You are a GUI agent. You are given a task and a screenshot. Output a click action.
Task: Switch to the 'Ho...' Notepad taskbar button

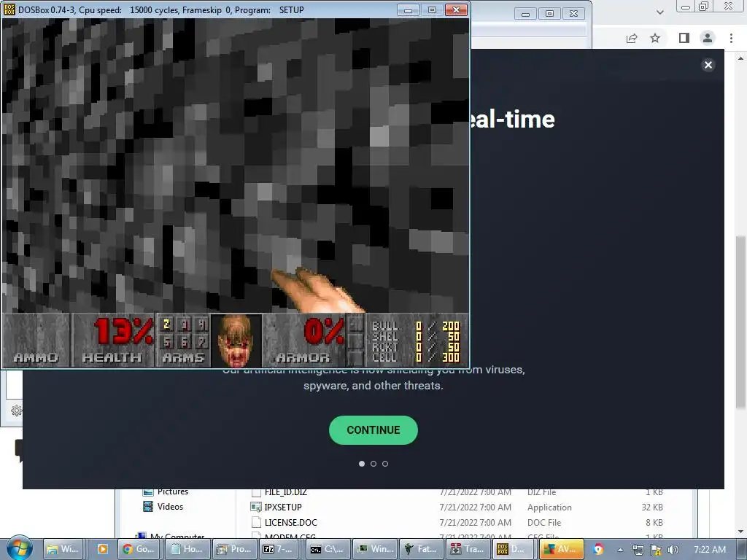(x=186, y=549)
